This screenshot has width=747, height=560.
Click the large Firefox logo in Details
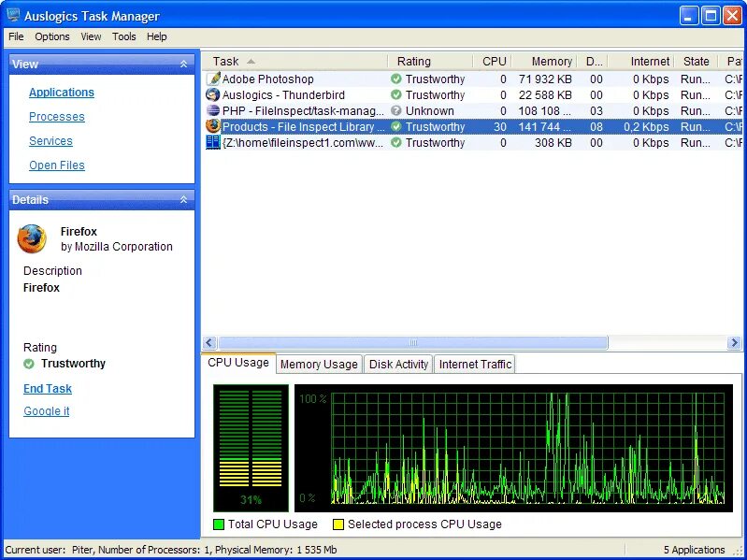pyautogui.click(x=32, y=238)
